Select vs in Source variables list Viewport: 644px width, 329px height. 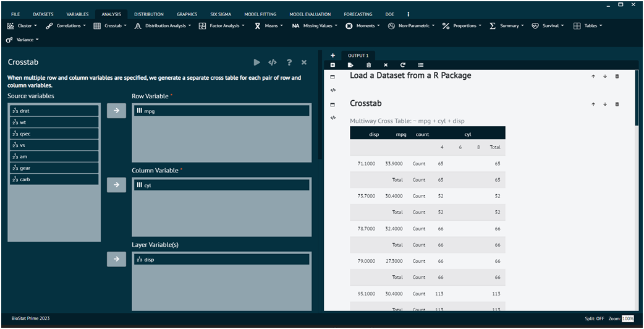[x=54, y=145]
